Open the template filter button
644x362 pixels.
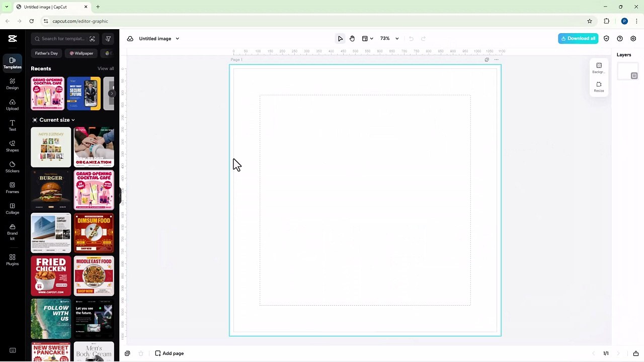pyautogui.click(x=108, y=39)
